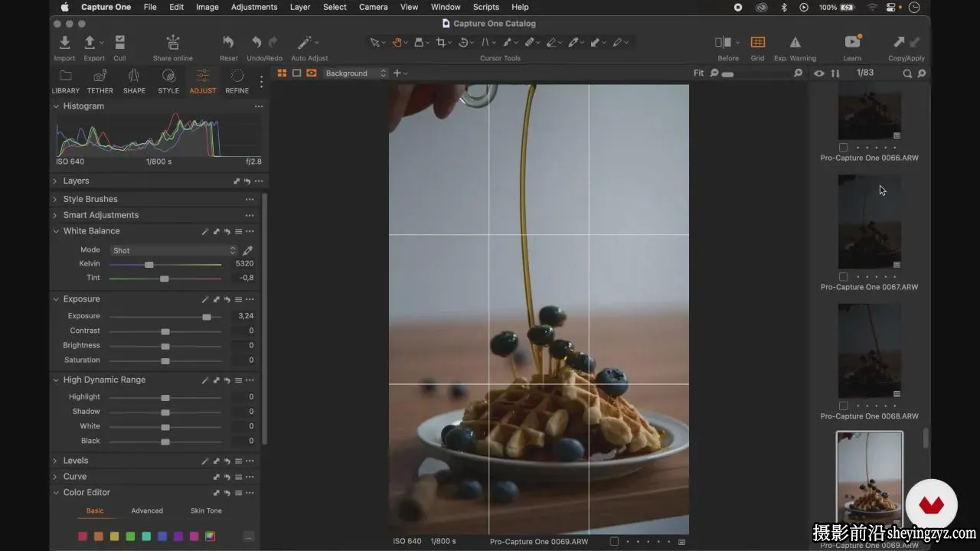The width and height of the screenshot is (980, 551).
Task: Open the Library tool tab
Action: (x=66, y=81)
